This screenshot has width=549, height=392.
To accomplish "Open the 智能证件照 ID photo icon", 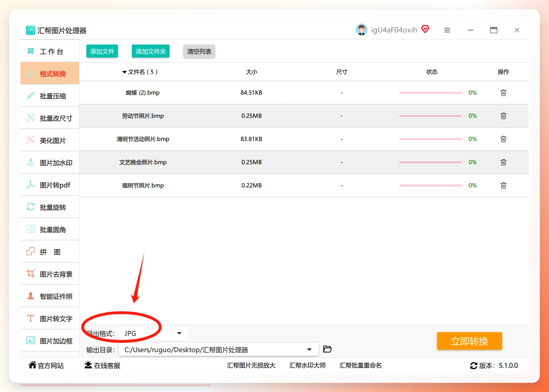I will 31,296.
